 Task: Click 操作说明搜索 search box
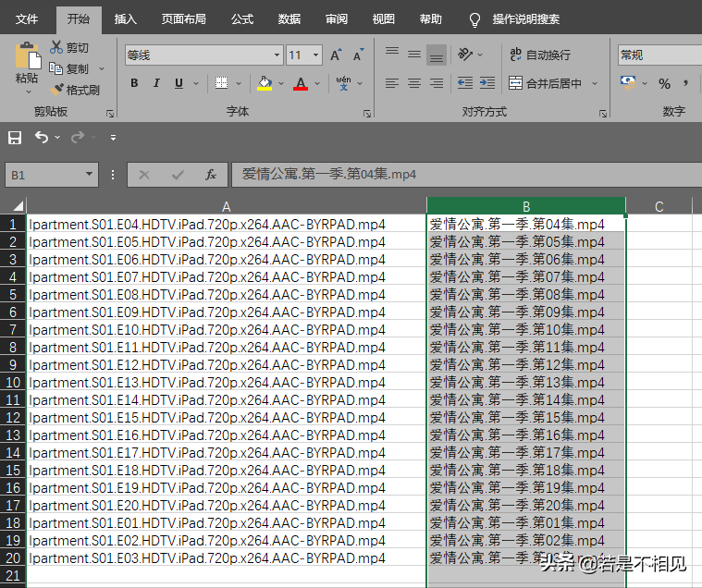coord(526,19)
